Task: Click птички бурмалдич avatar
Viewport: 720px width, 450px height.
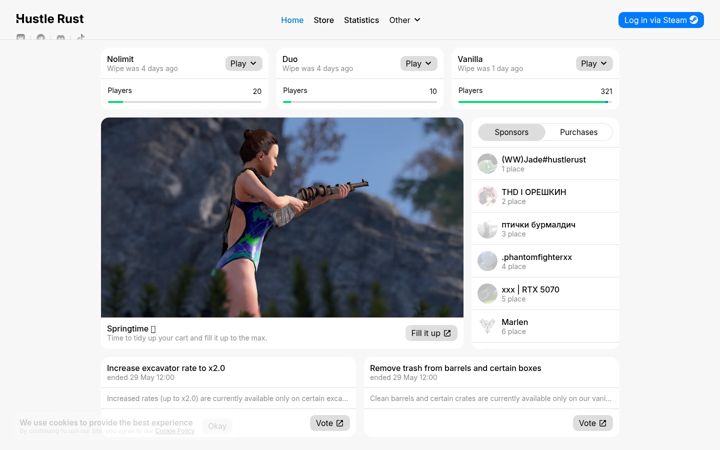Action: point(487,229)
